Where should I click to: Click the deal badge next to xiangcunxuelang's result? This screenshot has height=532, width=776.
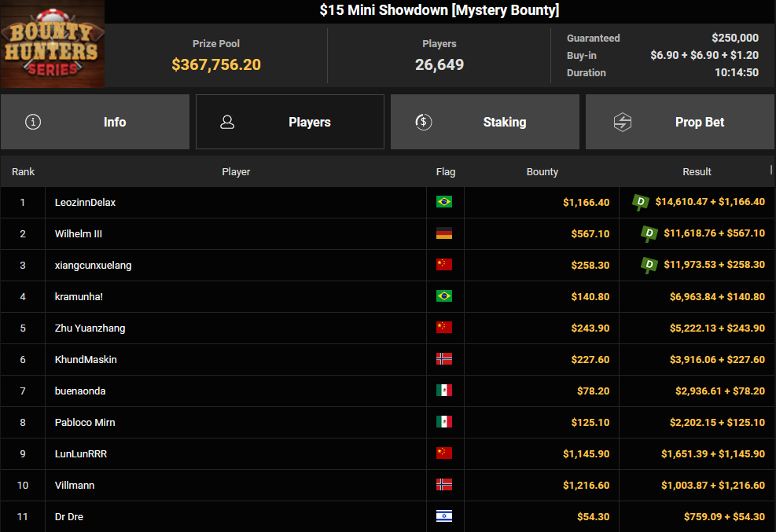coord(649,265)
